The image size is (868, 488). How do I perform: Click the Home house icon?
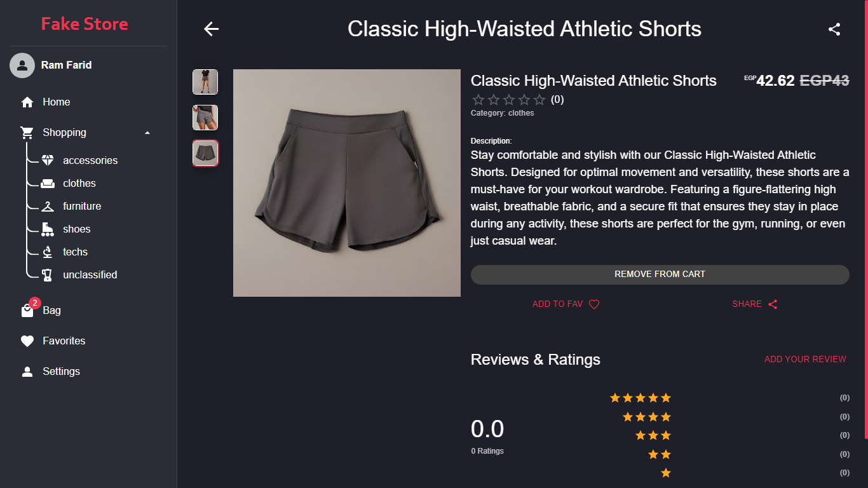tap(27, 102)
